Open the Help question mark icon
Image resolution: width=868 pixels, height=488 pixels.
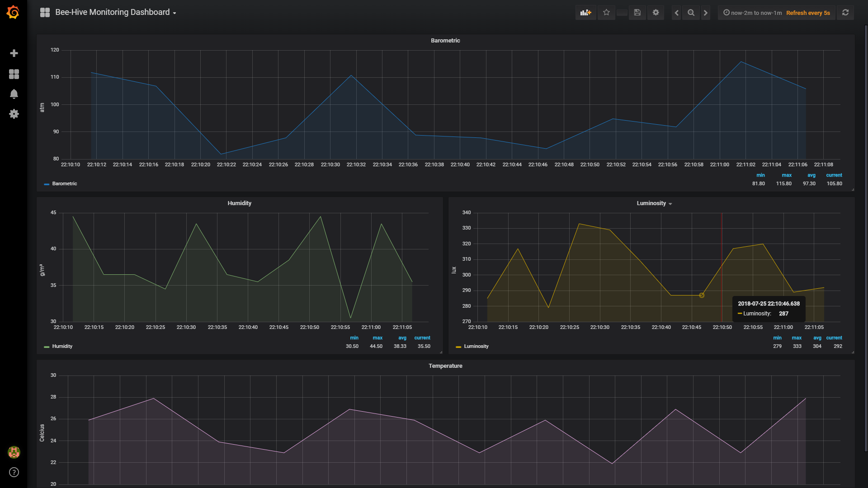14,472
